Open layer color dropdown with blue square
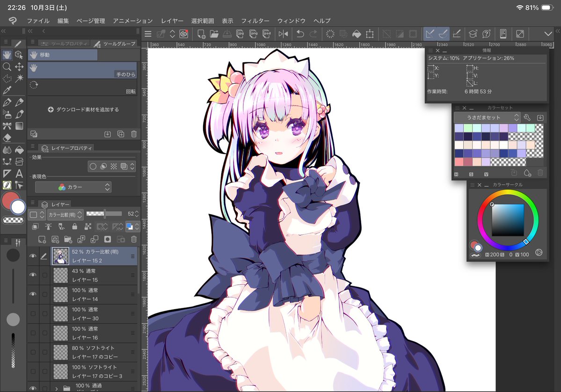The width and height of the screenshot is (561, 392). point(132,226)
